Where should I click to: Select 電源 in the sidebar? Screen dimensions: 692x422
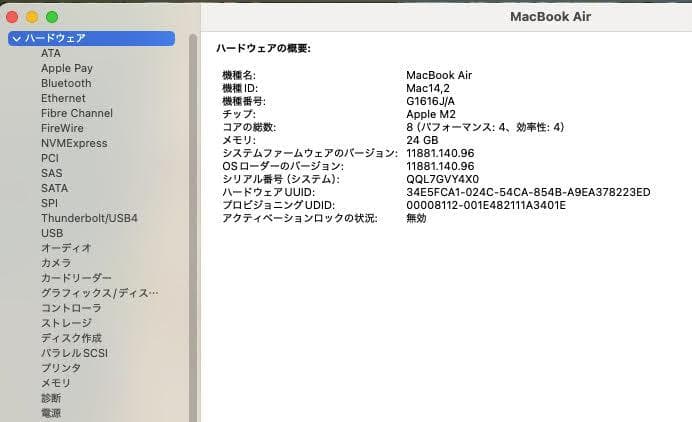pyautogui.click(x=51, y=413)
